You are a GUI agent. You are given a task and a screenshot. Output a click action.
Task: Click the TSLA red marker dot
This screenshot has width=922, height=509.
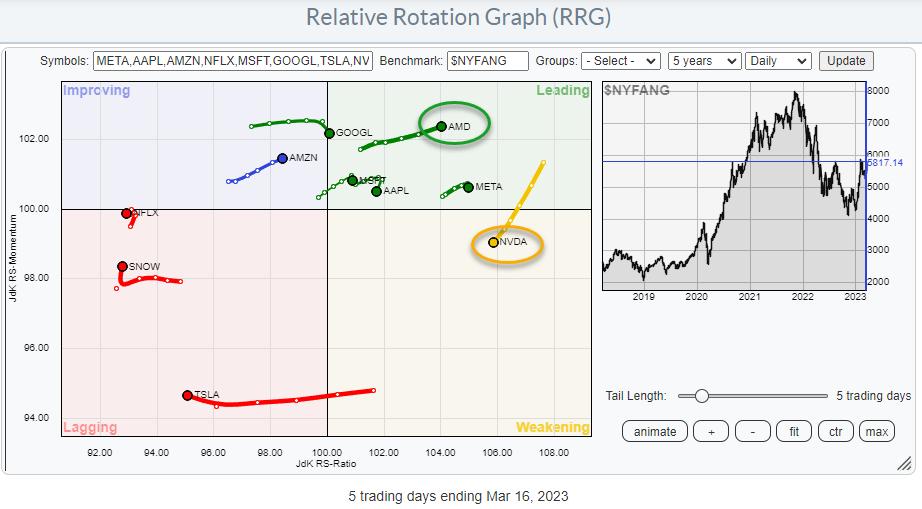tap(187, 395)
